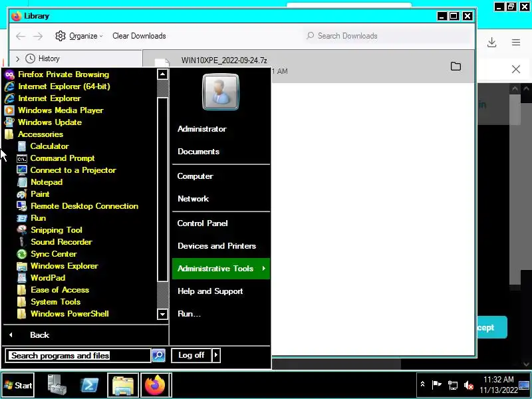Focus the Search programs and files box
Screen dimensions: 532x399
tap(78, 356)
